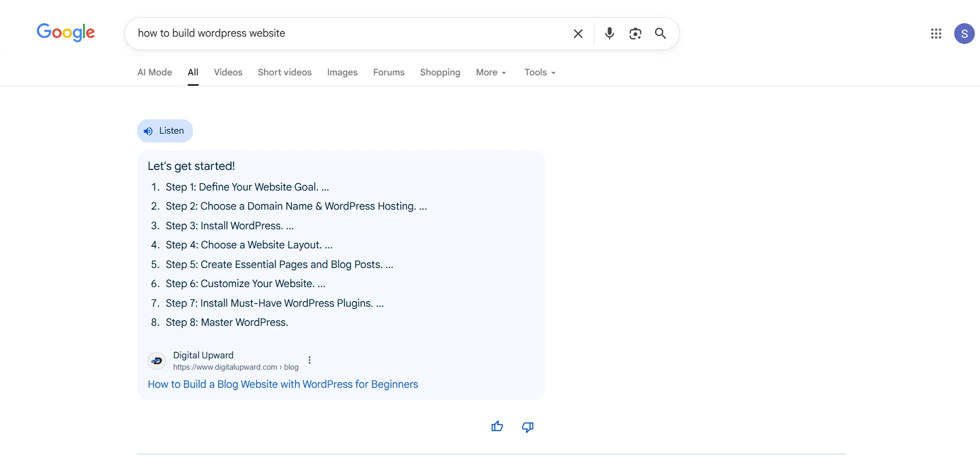Open the Forums tab
Screen dimensions: 980x458
point(389,72)
